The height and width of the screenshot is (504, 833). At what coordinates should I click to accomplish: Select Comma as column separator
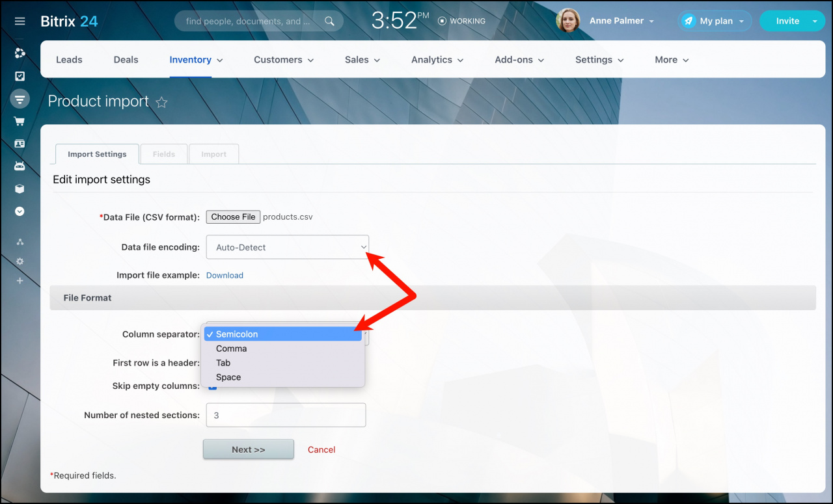[282, 349]
